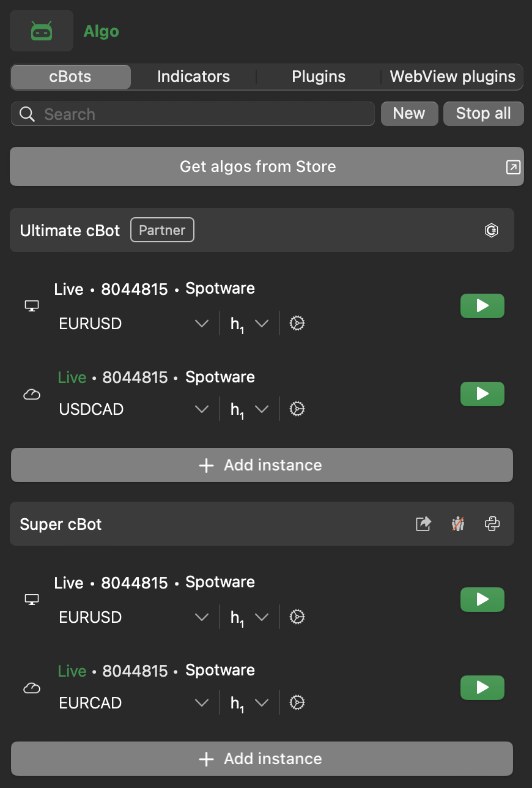
Task: Open the external Store link icon
Action: pyautogui.click(x=513, y=167)
